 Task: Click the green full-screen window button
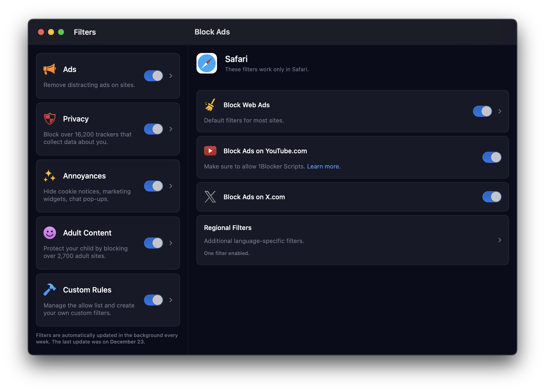tap(61, 32)
